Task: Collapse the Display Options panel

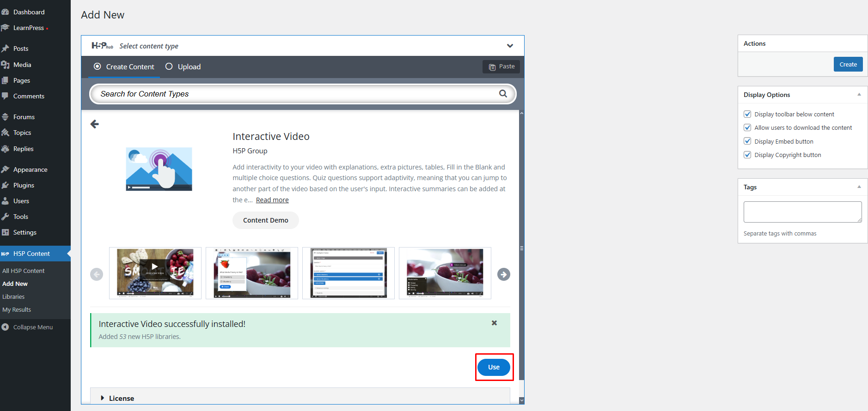Action: click(859, 95)
